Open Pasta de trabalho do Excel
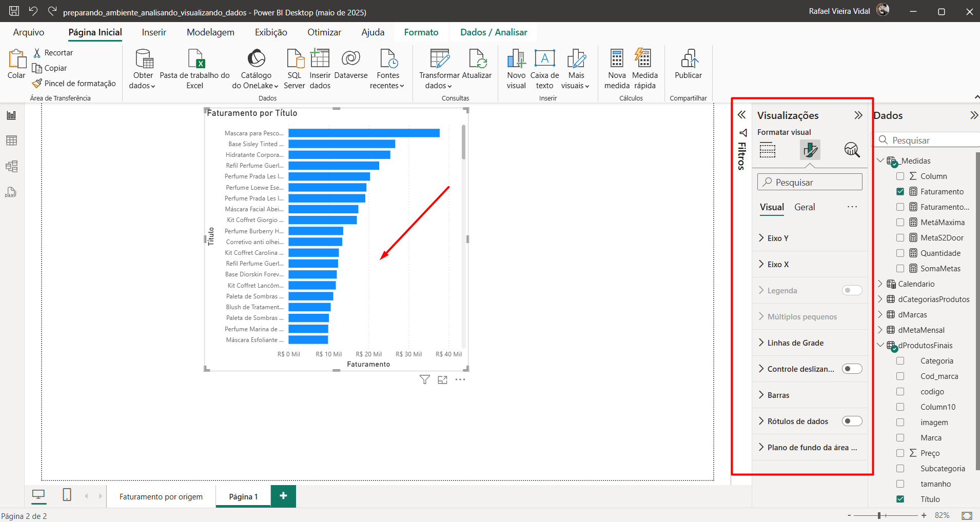Image resolution: width=980 pixels, height=522 pixels. 195,69
